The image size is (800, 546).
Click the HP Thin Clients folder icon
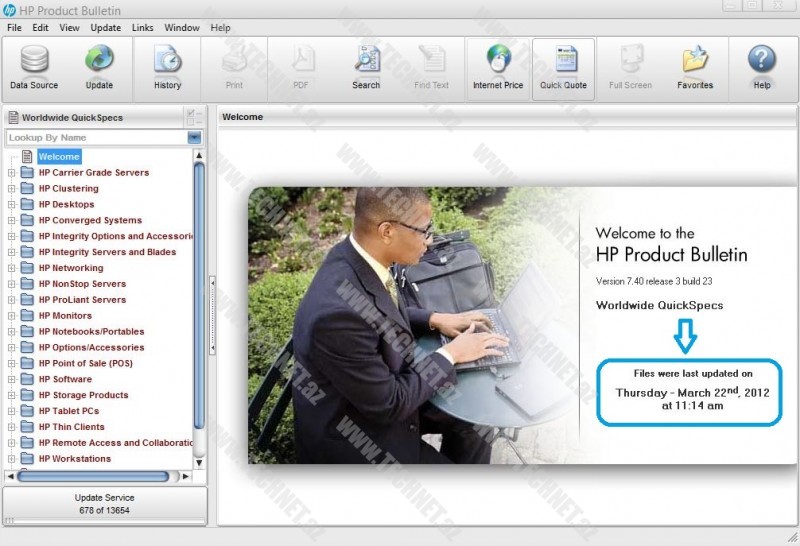27,427
